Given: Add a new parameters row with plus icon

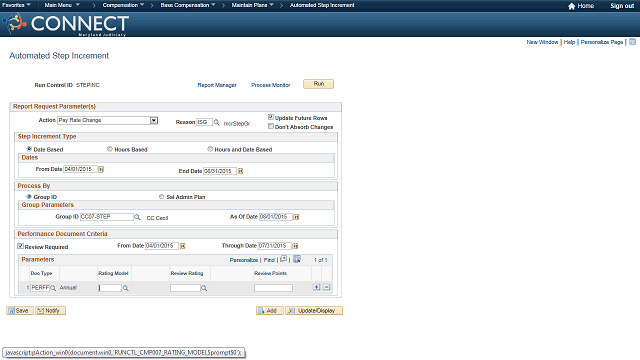Looking at the screenshot, I should 317,287.
